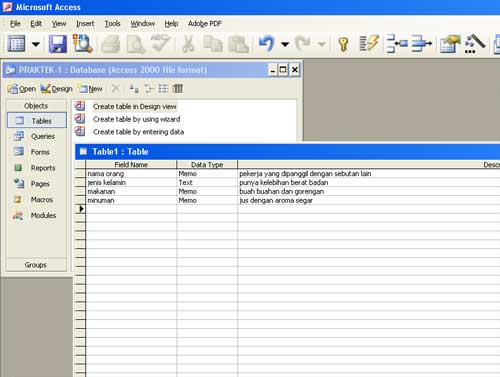Image resolution: width=500 pixels, height=377 pixels.
Task: Save the table with the floppy icon
Action: click(58, 44)
